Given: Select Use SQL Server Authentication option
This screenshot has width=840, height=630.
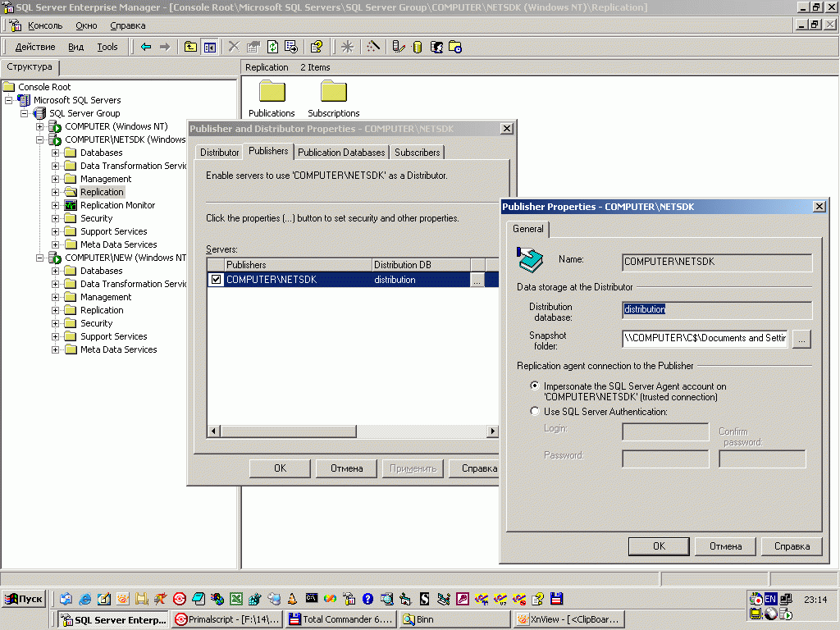Looking at the screenshot, I should coord(534,411).
